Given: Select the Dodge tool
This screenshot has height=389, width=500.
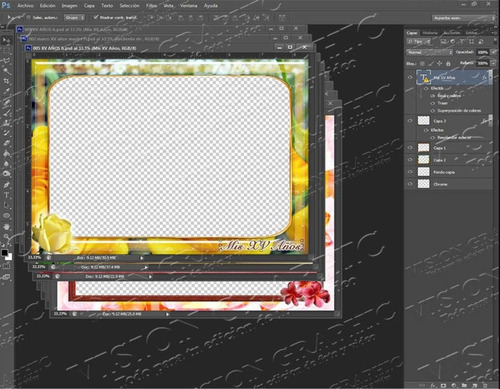Looking at the screenshot, I should click(x=6, y=174).
